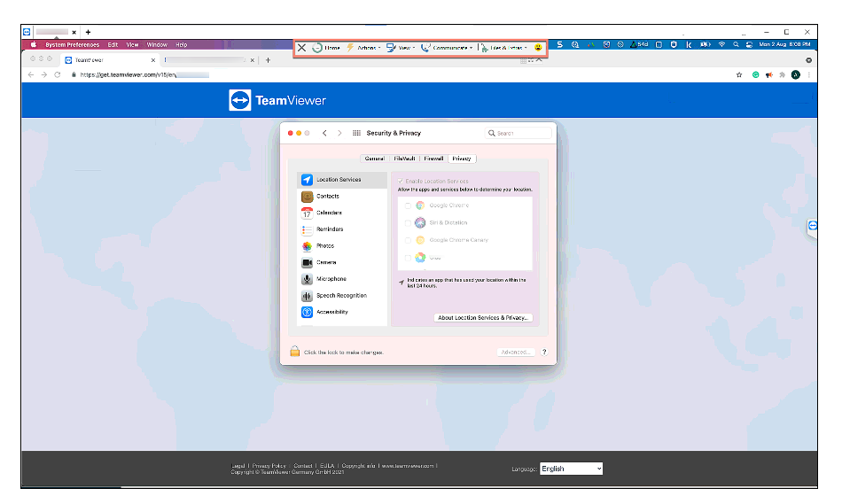Open the EULA footer link
The height and width of the screenshot is (504, 842).
pyautogui.click(x=327, y=466)
